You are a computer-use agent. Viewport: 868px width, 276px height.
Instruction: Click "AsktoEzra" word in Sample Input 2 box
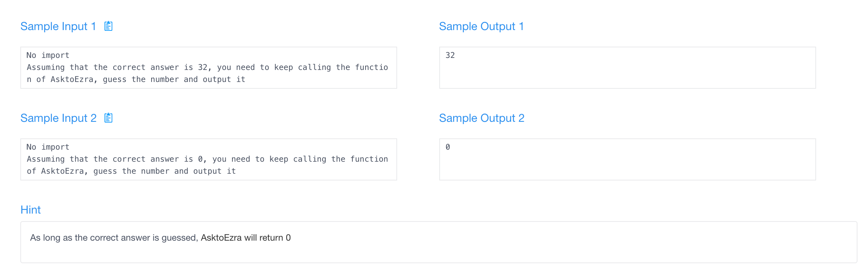tap(62, 171)
